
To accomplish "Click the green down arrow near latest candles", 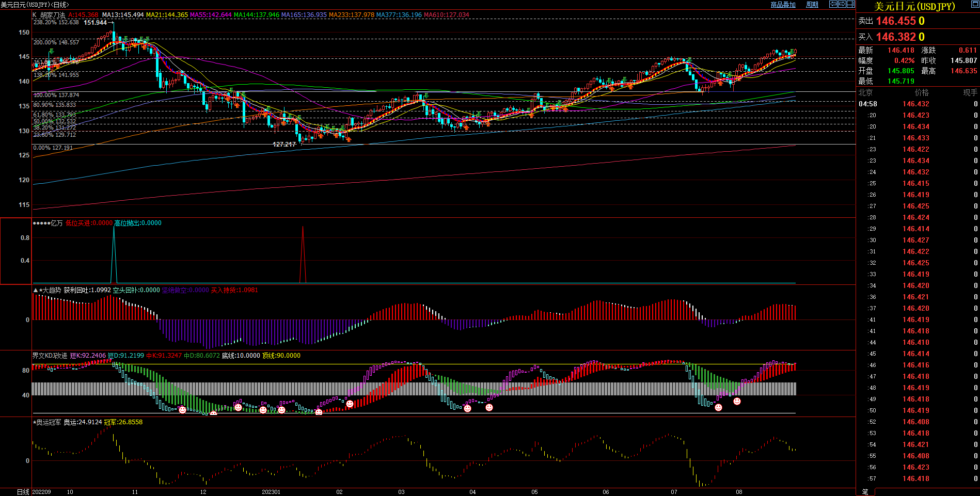I will click(792, 51).
